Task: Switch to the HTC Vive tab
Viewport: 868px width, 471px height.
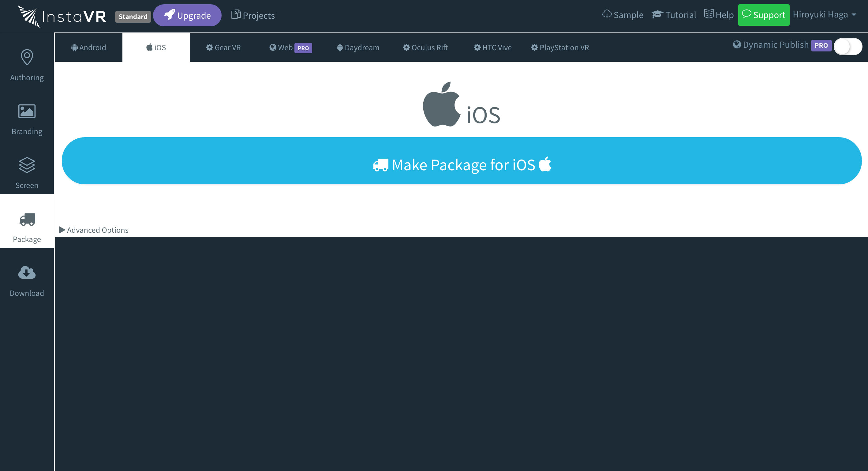Action: click(493, 47)
